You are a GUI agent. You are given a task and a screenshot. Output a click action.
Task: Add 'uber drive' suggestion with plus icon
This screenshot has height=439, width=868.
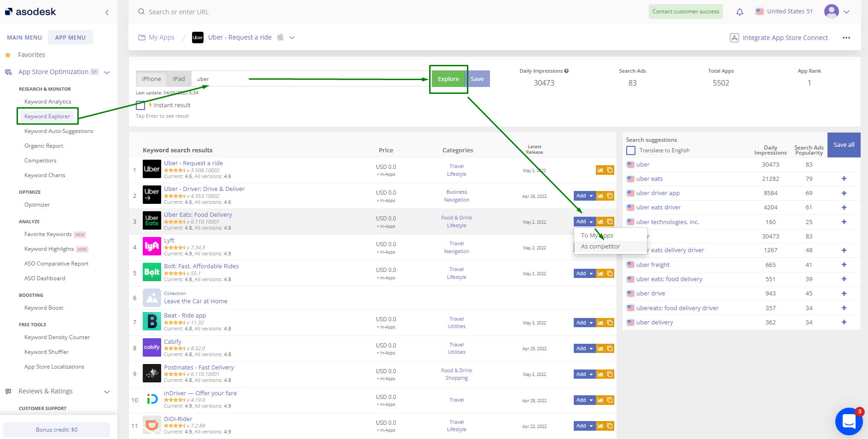844,294
